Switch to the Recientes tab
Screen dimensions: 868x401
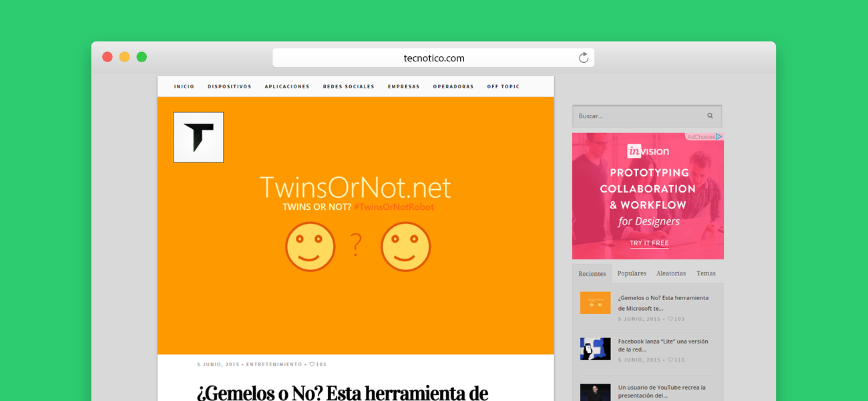point(592,274)
